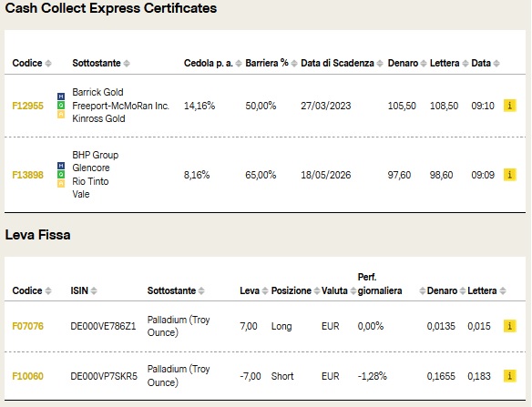
Task: Click Barrick Gold underlying name
Action: click(x=97, y=92)
